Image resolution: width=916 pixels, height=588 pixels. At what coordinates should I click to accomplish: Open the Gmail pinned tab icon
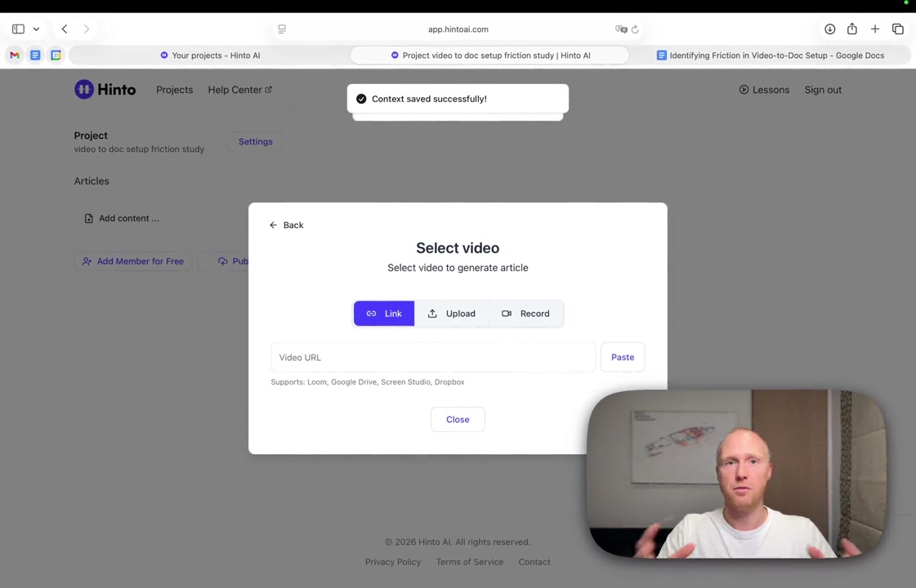point(15,55)
